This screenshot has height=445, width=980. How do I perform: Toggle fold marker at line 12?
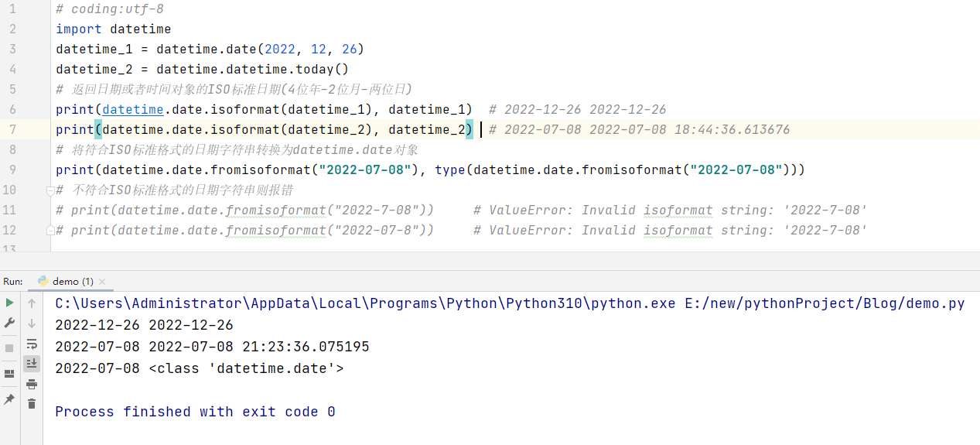pos(50,231)
